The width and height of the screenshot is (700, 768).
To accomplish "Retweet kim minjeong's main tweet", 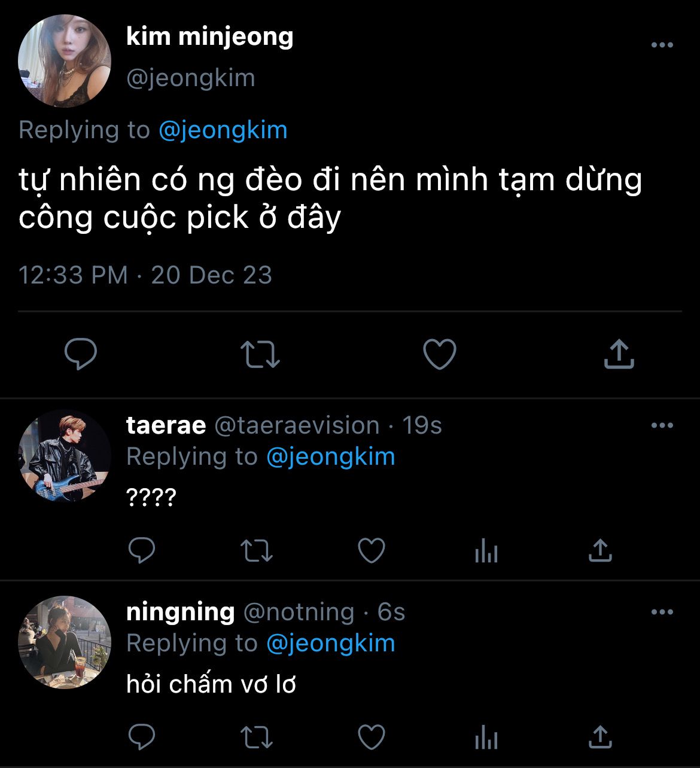I will click(x=260, y=354).
